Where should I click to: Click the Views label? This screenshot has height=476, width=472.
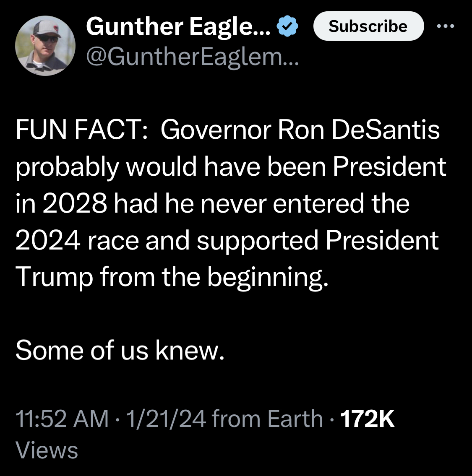click(47, 450)
